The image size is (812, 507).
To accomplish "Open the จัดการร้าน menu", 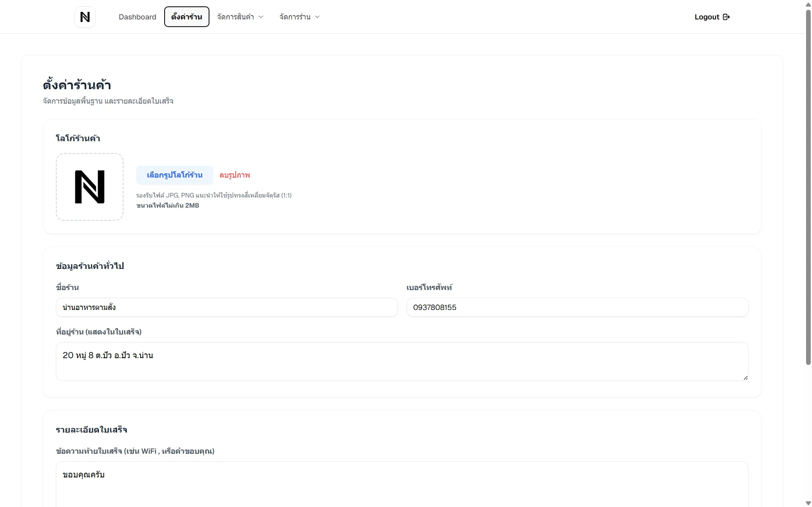I will click(x=299, y=17).
